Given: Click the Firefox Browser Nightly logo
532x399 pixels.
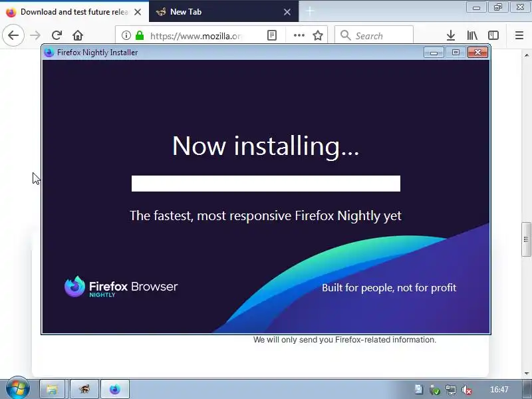Looking at the screenshot, I should point(121,287).
